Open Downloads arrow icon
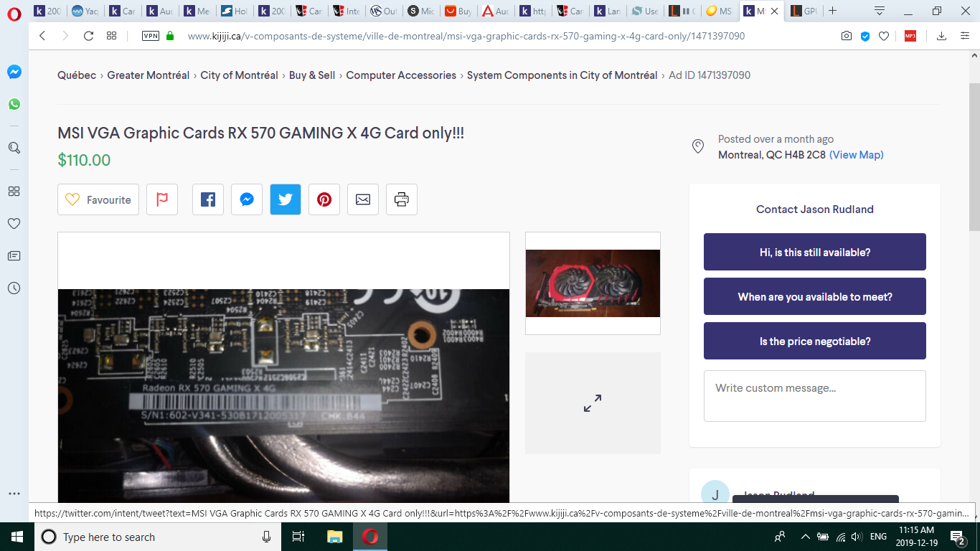 (x=942, y=36)
